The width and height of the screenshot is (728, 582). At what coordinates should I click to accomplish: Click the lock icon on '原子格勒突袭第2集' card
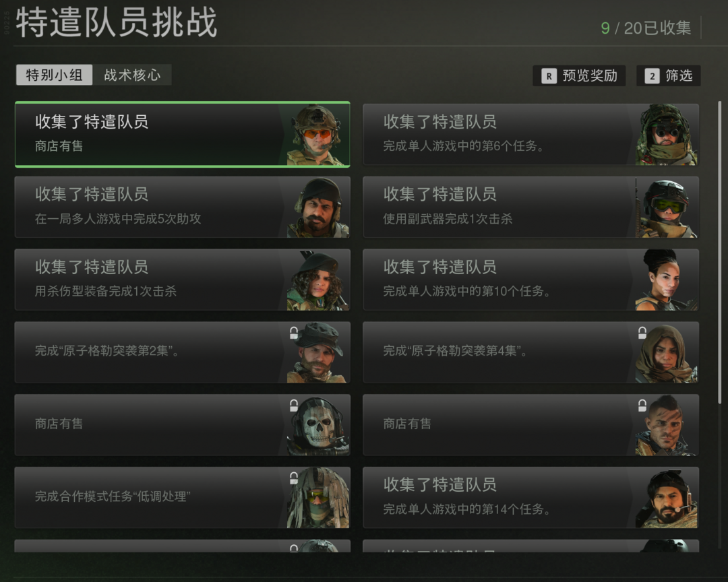(x=294, y=333)
